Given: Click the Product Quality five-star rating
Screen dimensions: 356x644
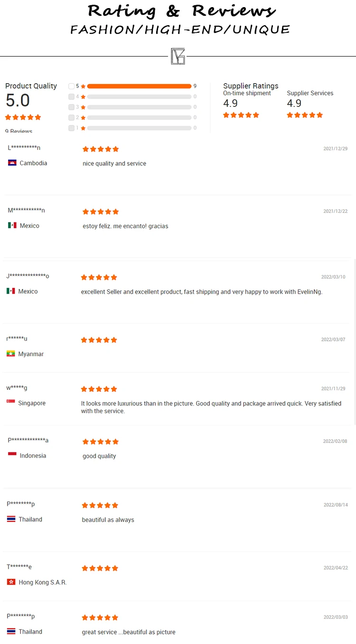Looking at the screenshot, I should (x=23, y=117).
